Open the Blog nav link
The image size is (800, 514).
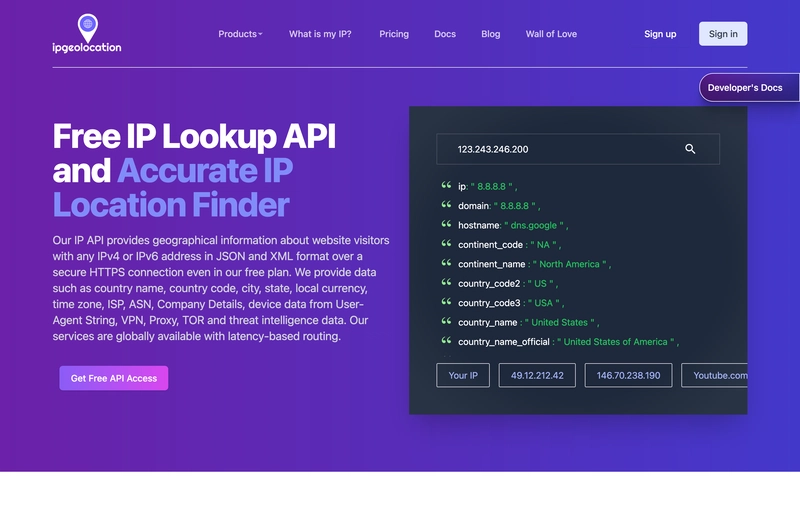tap(490, 34)
